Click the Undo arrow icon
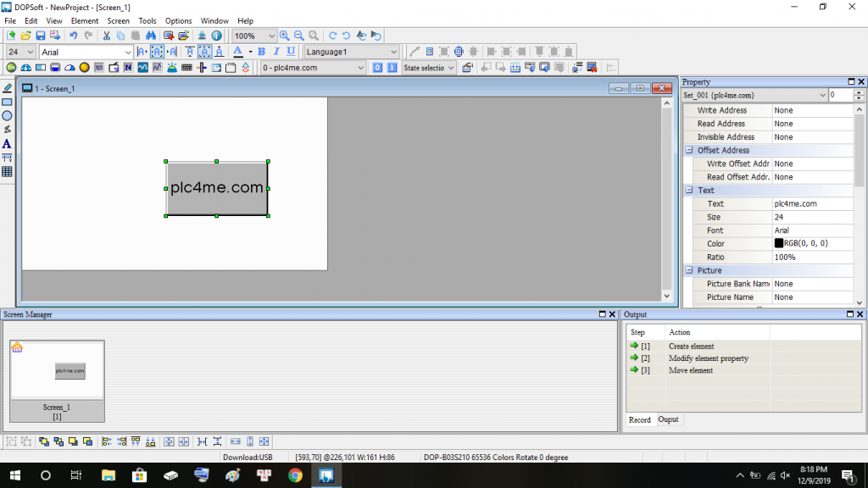The width and height of the screenshot is (868, 488). pyautogui.click(x=73, y=36)
